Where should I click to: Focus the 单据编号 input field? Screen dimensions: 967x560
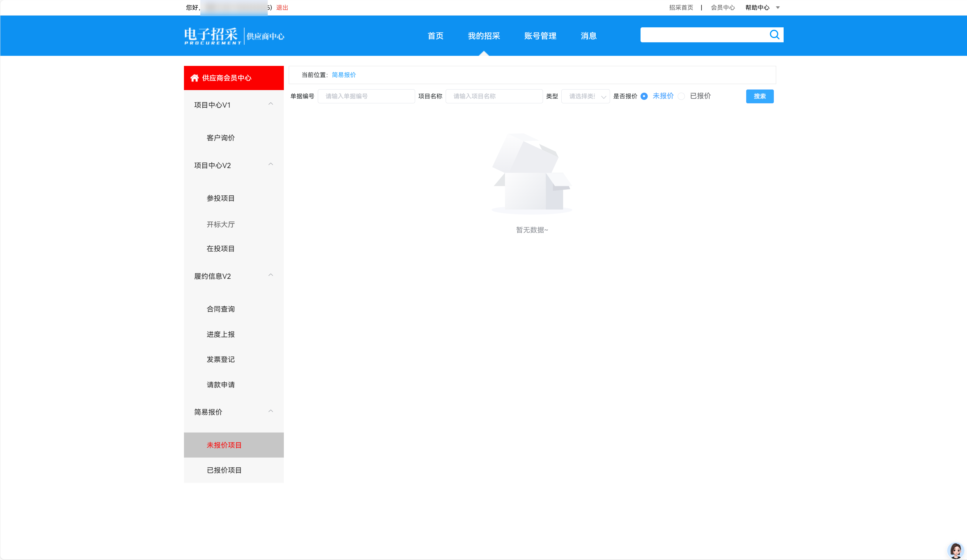(x=366, y=96)
